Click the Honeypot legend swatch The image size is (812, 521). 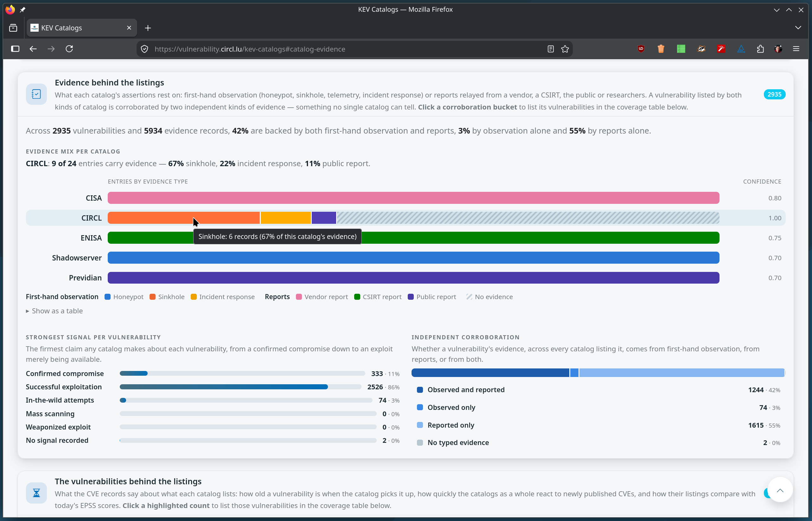pyautogui.click(x=108, y=297)
